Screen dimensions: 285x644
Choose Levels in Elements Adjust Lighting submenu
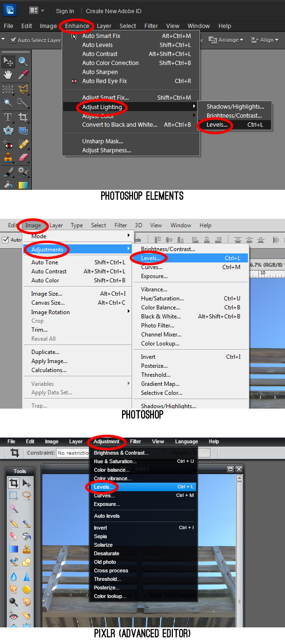click(x=235, y=125)
